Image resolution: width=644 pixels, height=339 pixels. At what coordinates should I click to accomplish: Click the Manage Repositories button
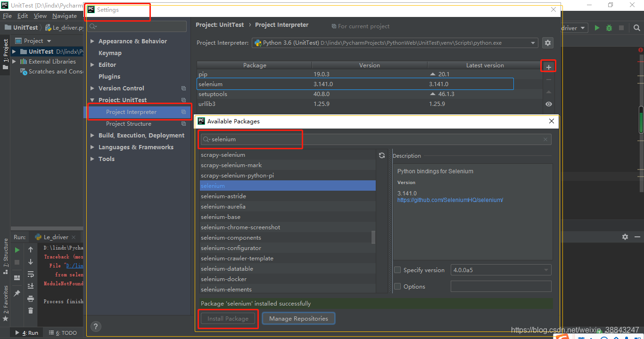(298, 319)
